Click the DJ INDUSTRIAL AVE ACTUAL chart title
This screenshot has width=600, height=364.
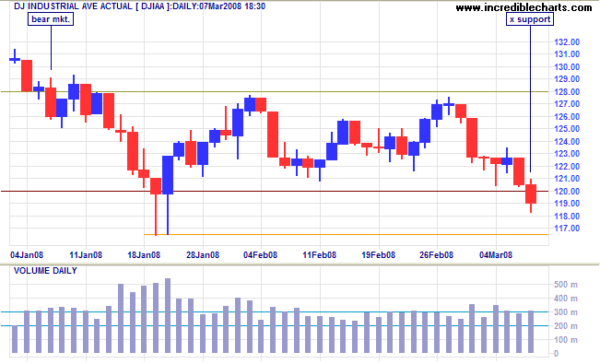tap(139, 6)
